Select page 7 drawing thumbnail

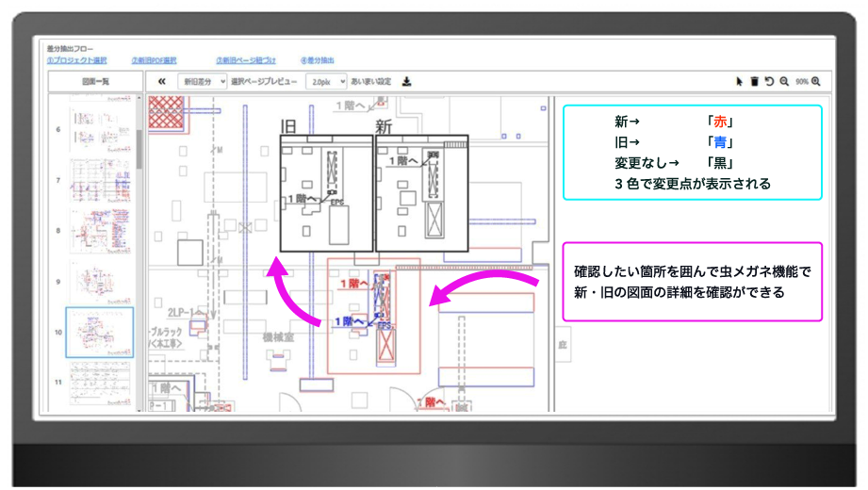click(x=101, y=181)
